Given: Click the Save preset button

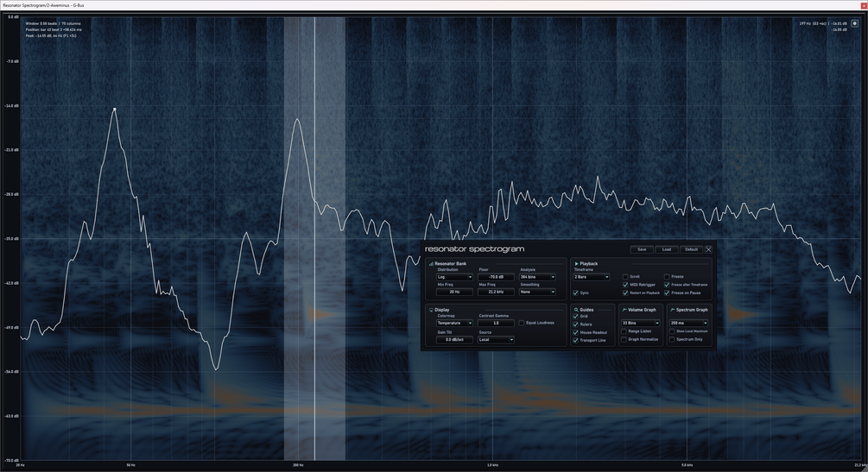Looking at the screenshot, I should (642, 249).
